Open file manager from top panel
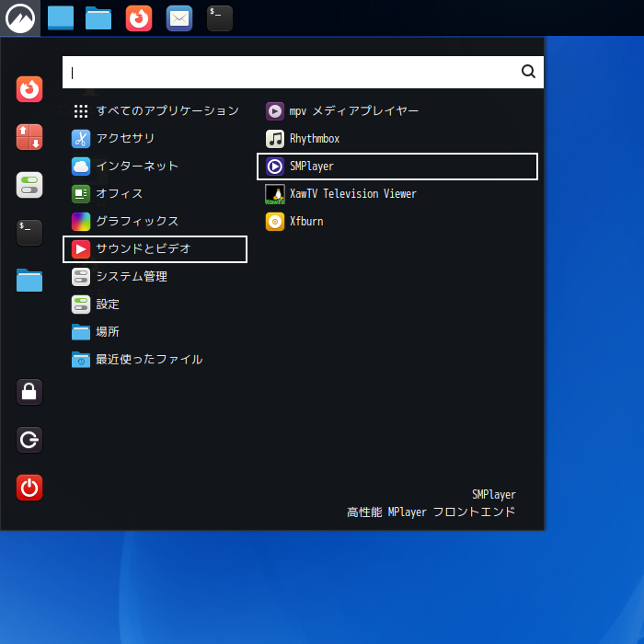Screen dimensions: 644x644 pyautogui.click(x=98, y=18)
